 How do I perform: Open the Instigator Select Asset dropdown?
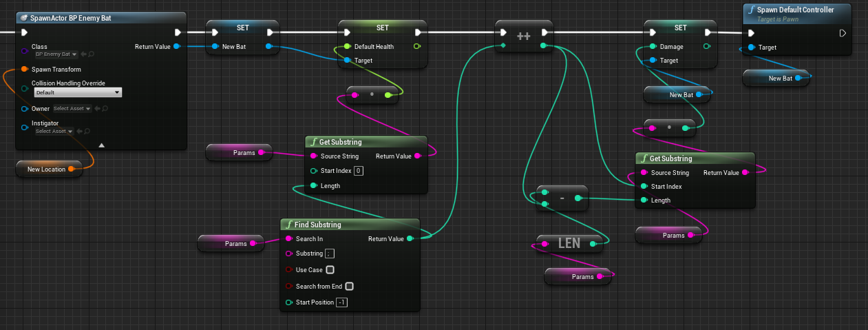point(54,131)
